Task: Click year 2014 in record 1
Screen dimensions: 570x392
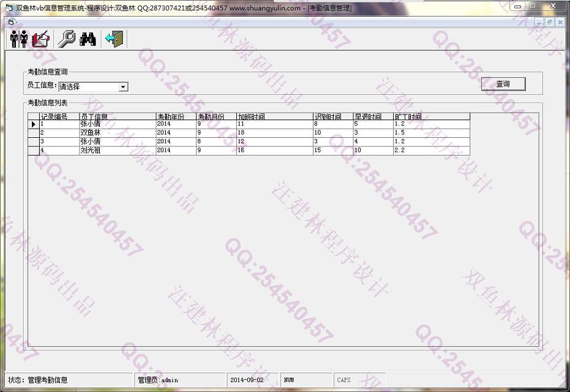Action: [176, 124]
